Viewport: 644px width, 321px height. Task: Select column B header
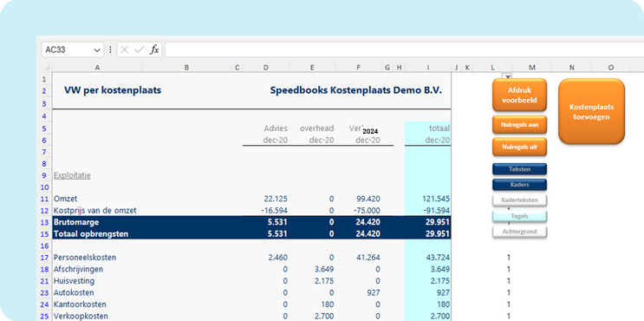coord(186,68)
